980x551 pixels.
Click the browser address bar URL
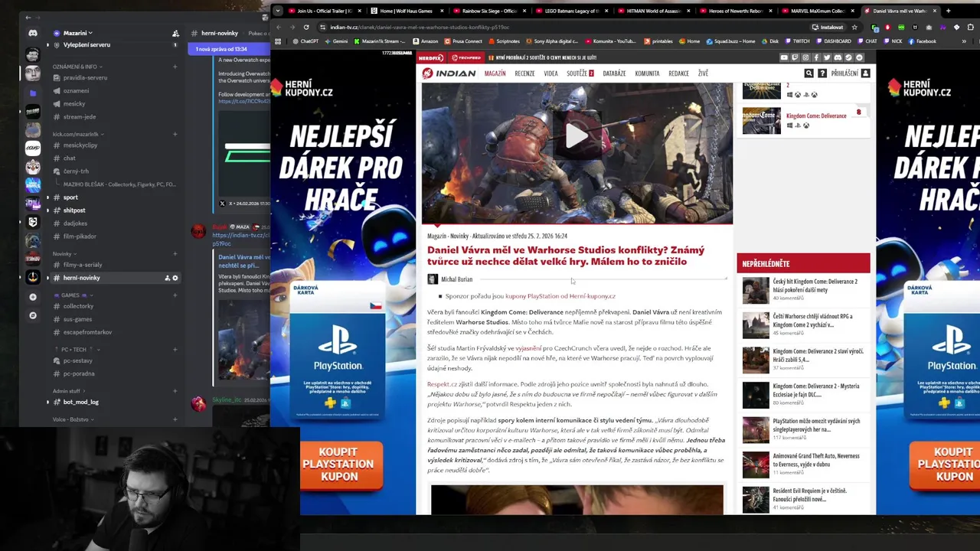tap(420, 28)
